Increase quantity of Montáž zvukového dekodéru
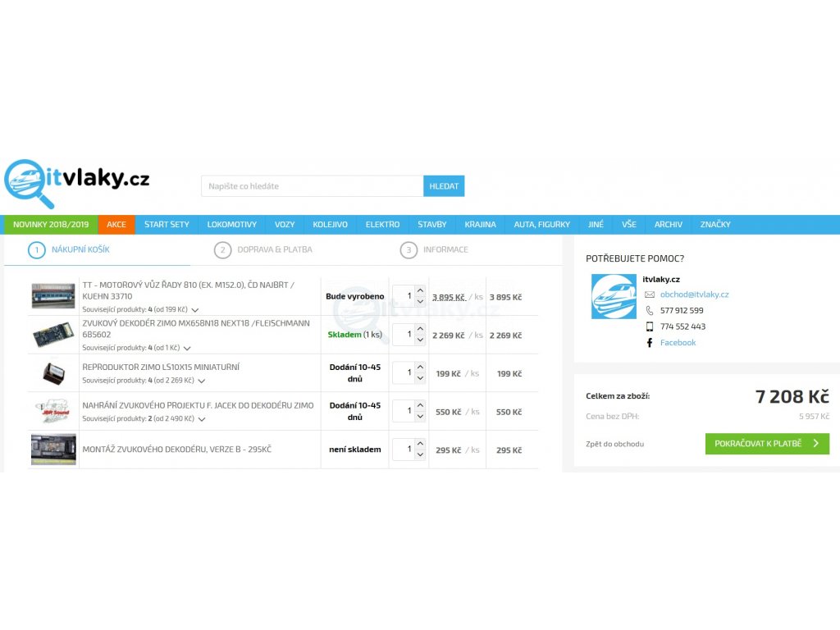Image resolution: width=840 pixels, height=630 pixels. pyautogui.click(x=421, y=444)
